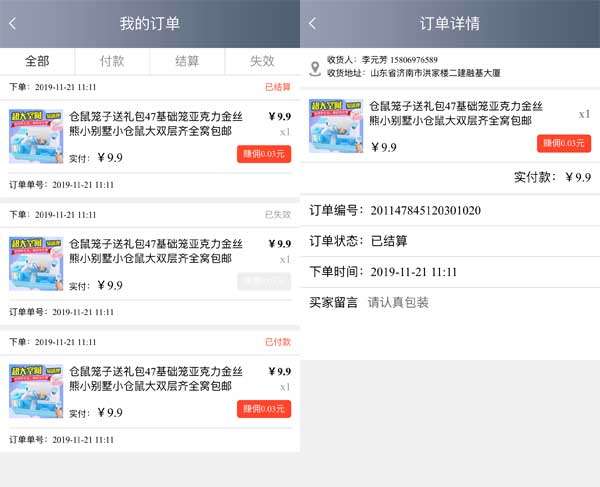Viewport: 600px width, 487px height.
Task: Click red 赚佣 button in order details
Action: 564,143
